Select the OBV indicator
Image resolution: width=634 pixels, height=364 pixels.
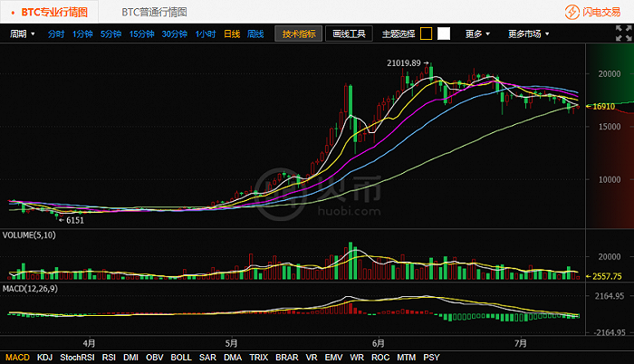pos(155,358)
